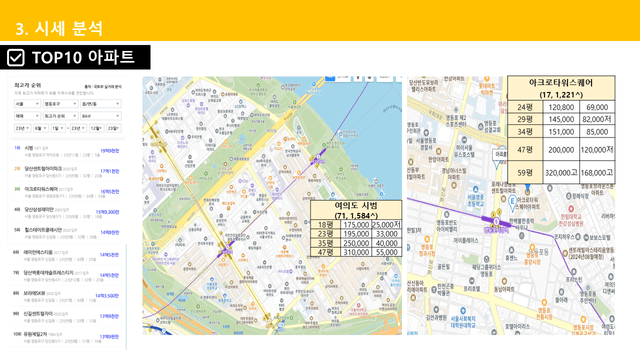Click the 장혜식당 restaurant marker
This screenshot has height=360, width=640.
click(569, 196)
